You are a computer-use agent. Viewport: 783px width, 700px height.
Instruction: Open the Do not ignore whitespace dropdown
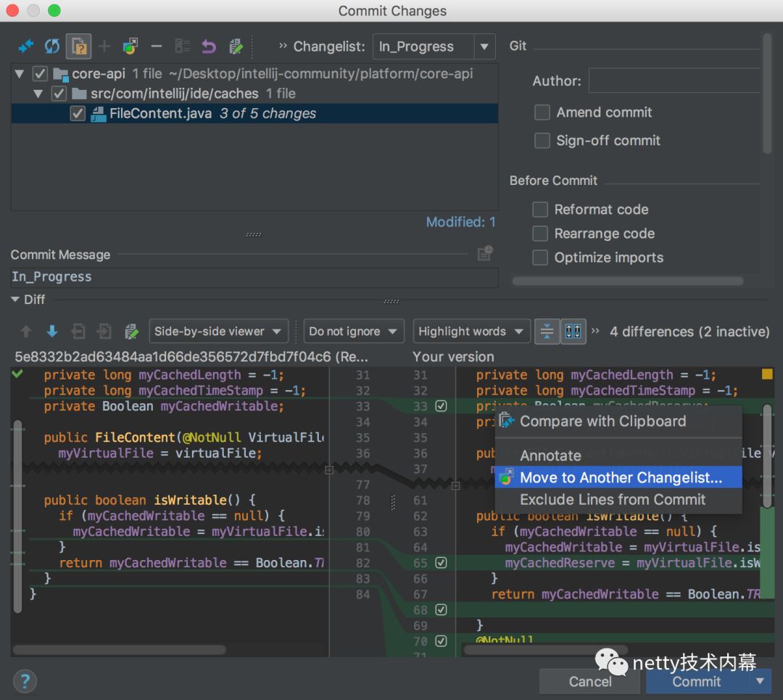(x=354, y=332)
